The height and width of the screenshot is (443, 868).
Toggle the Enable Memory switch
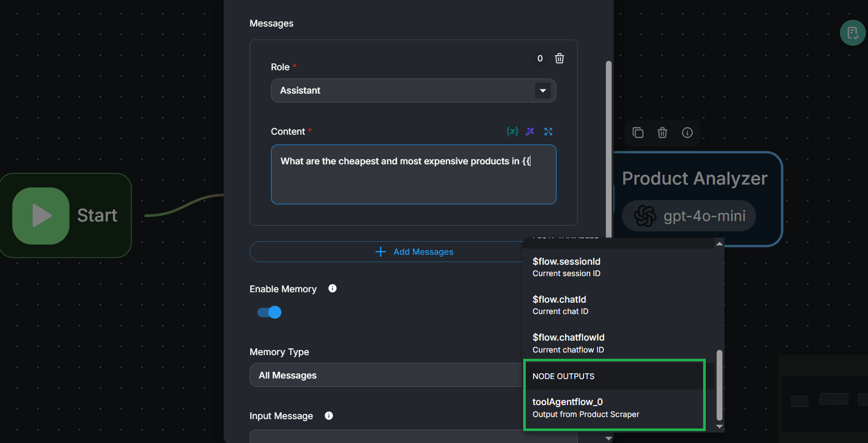pos(269,312)
